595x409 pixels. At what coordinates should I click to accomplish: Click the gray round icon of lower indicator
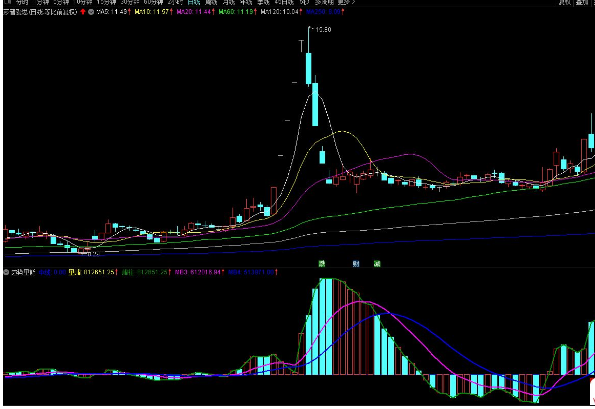click(6, 272)
